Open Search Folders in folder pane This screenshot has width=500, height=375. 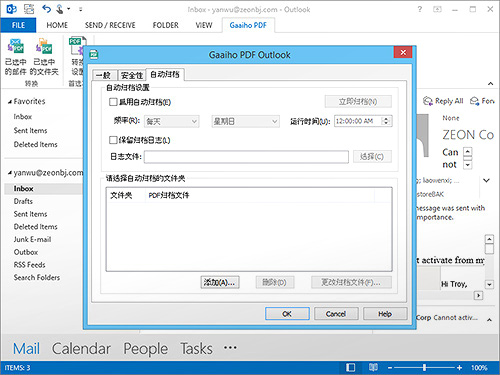click(37, 277)
